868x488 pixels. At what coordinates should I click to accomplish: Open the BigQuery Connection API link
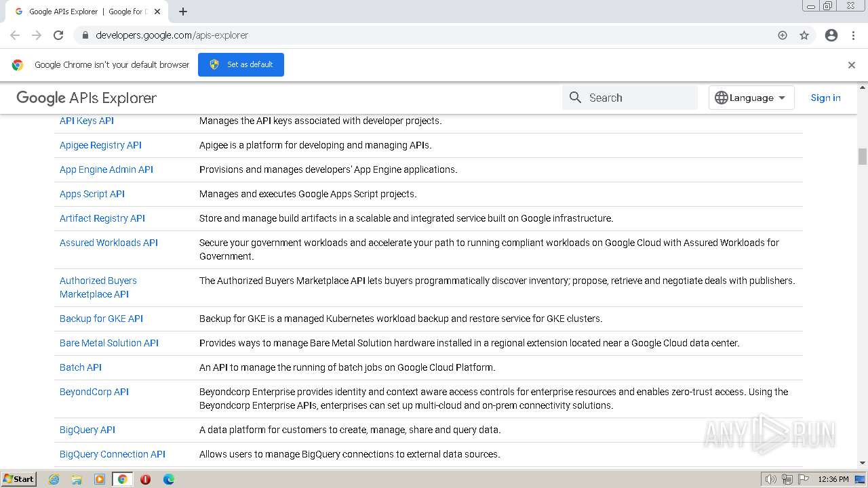[113, 454]
